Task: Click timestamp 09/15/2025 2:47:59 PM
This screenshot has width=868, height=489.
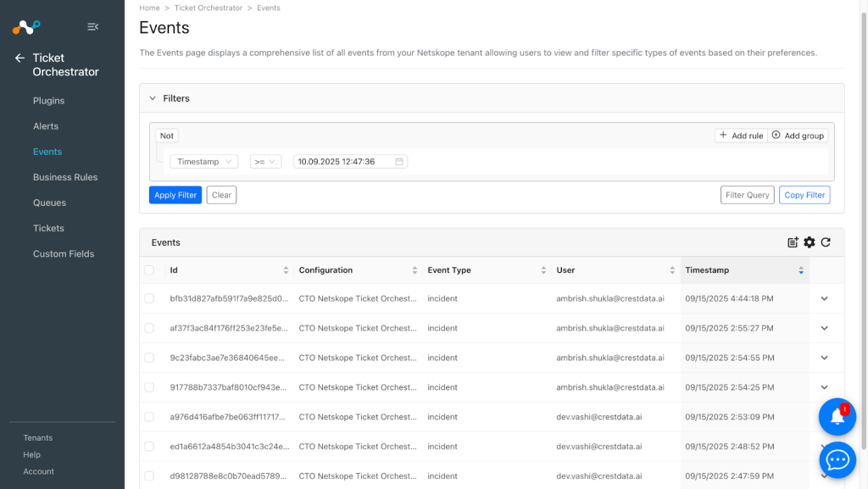Action: (x=729, y=475)
